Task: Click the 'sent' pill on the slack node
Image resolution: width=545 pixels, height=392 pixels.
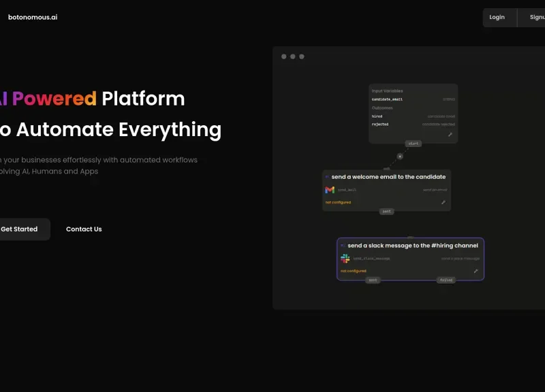Action: click(x=373, y=280)
